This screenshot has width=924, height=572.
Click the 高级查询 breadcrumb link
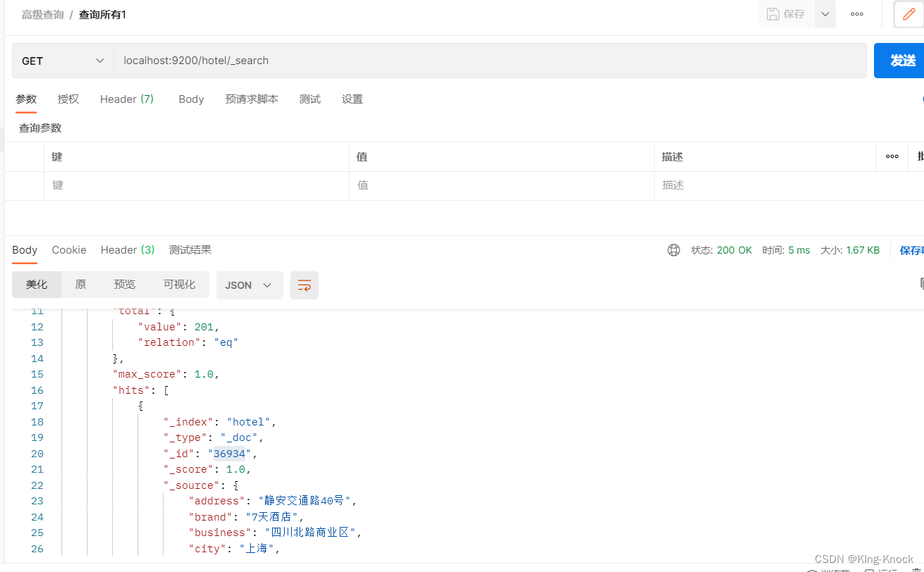pyautogui.click(x=42, y=14)
